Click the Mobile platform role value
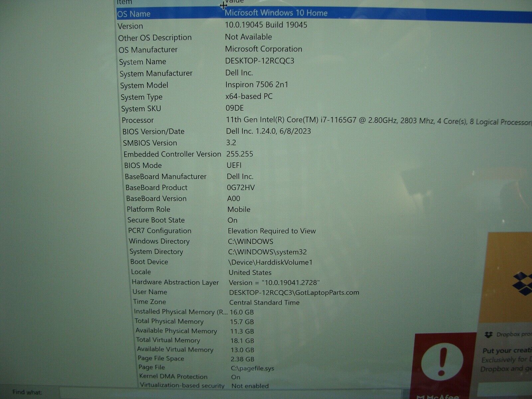The width and height of the screenshot is (532, 399). click(x=239, y=209)
